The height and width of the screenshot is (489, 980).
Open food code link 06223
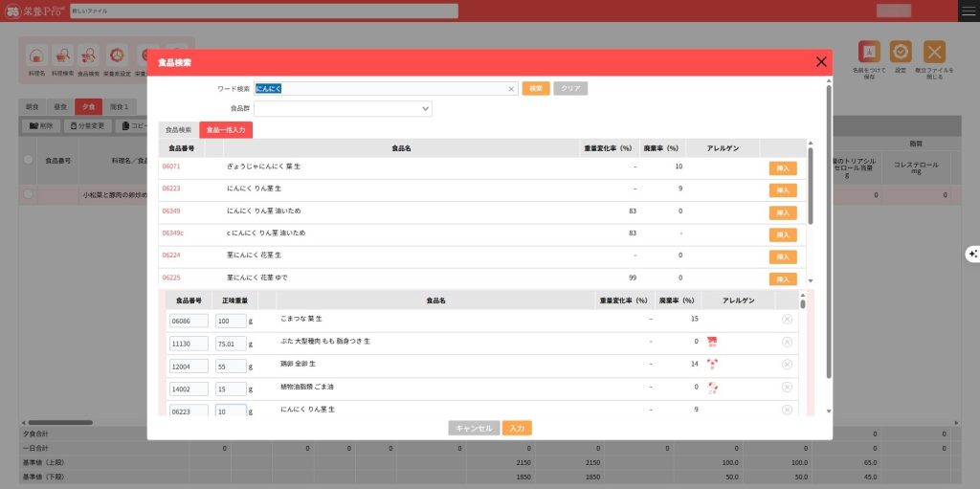[171, 189]
